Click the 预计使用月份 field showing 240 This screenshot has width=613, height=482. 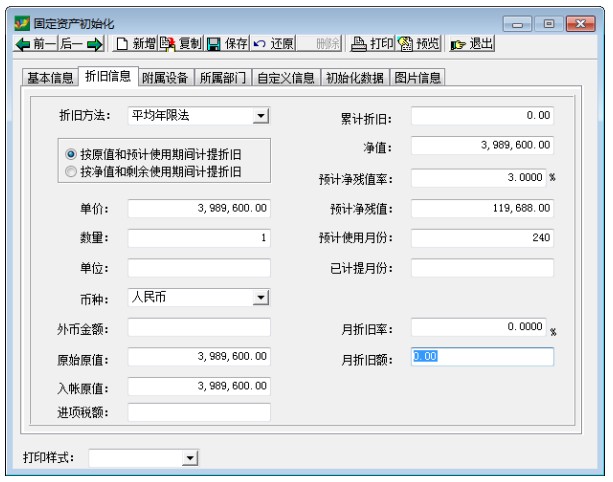tap(482, 238)
